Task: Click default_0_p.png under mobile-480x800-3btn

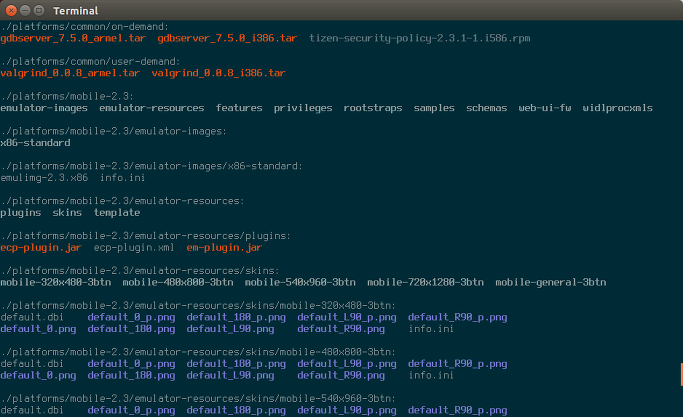Action: click(131, 364)
